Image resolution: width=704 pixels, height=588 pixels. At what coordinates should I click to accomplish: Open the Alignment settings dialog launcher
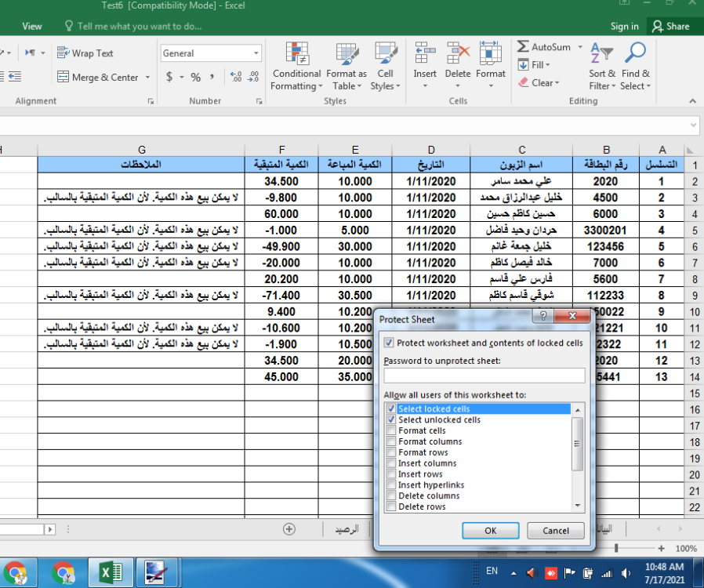[151, 101]
